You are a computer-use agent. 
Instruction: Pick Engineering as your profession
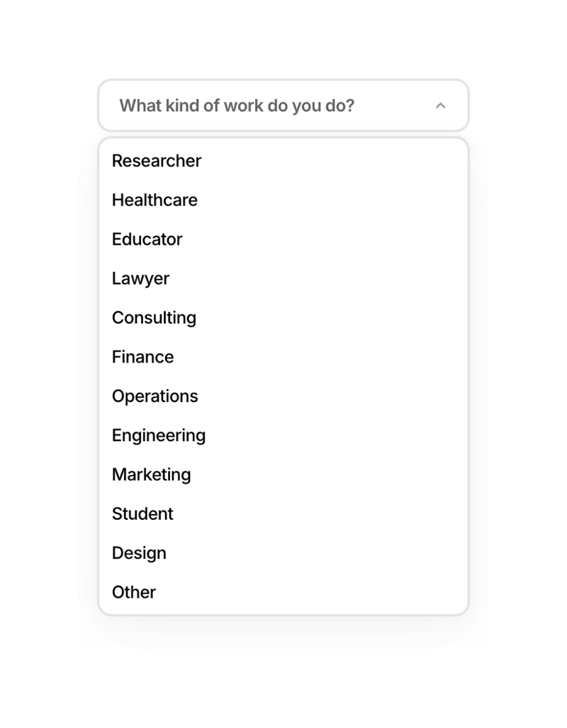coord(158,436)
